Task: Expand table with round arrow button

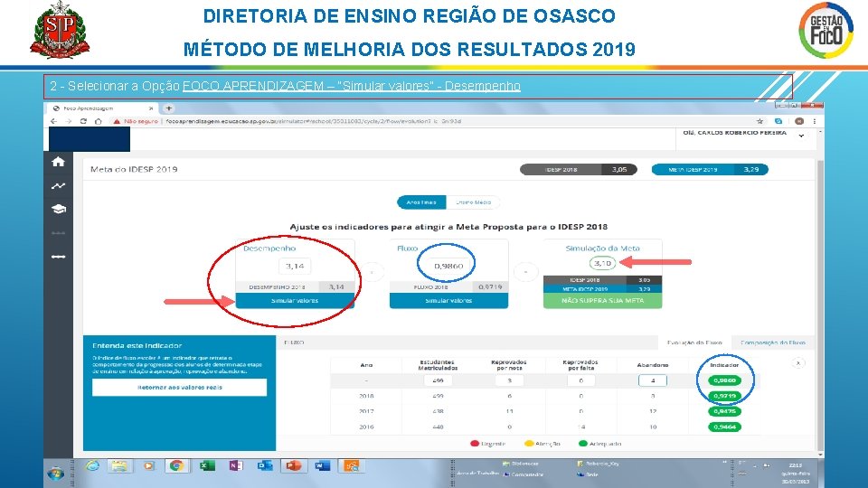Action: point(798,363)
